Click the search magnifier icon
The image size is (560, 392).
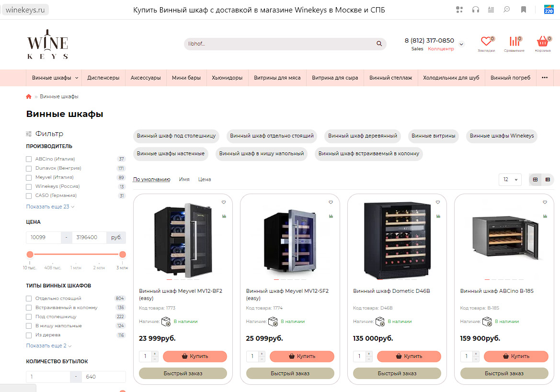coord(379,44)
